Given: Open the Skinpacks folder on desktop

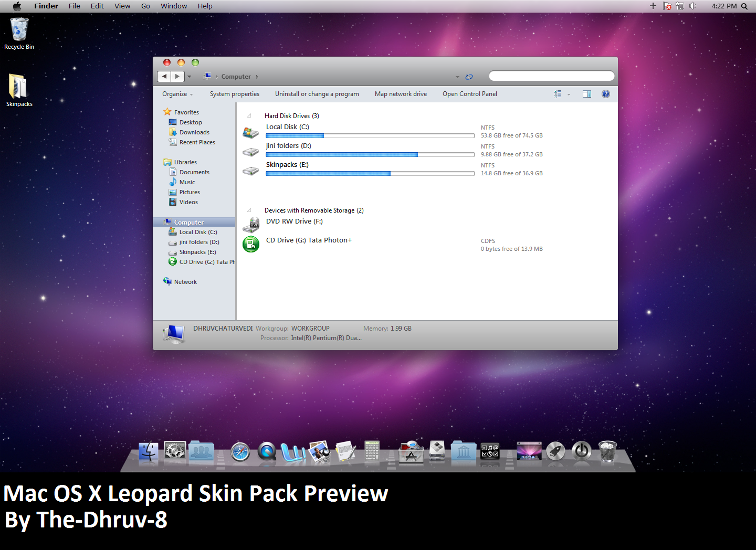Looking at the screenshot, I should tap(19, 90).
